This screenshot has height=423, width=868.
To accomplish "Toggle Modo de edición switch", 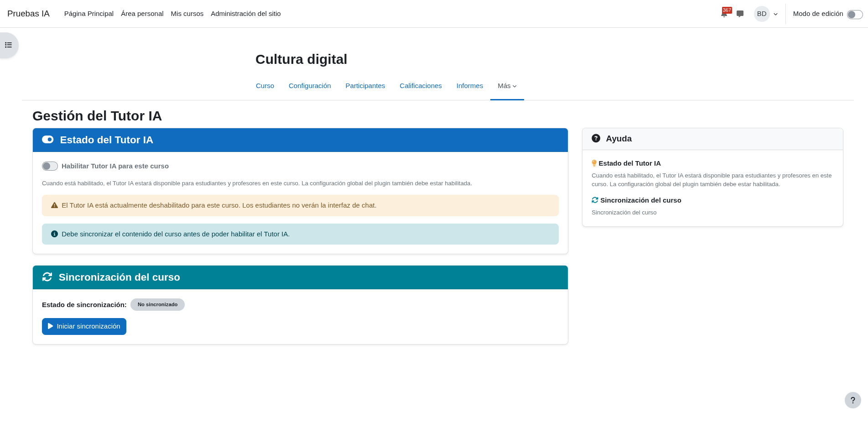I will click(854, 14).
